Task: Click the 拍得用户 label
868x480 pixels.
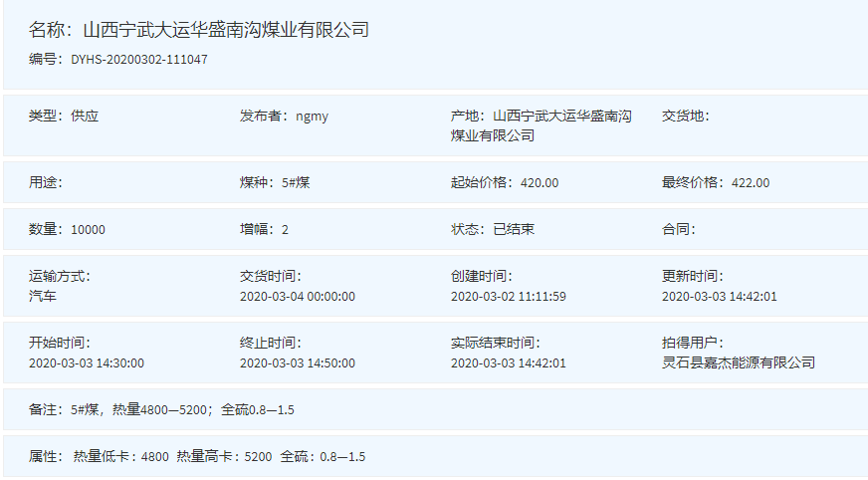Action: click(x=693, y=343)
